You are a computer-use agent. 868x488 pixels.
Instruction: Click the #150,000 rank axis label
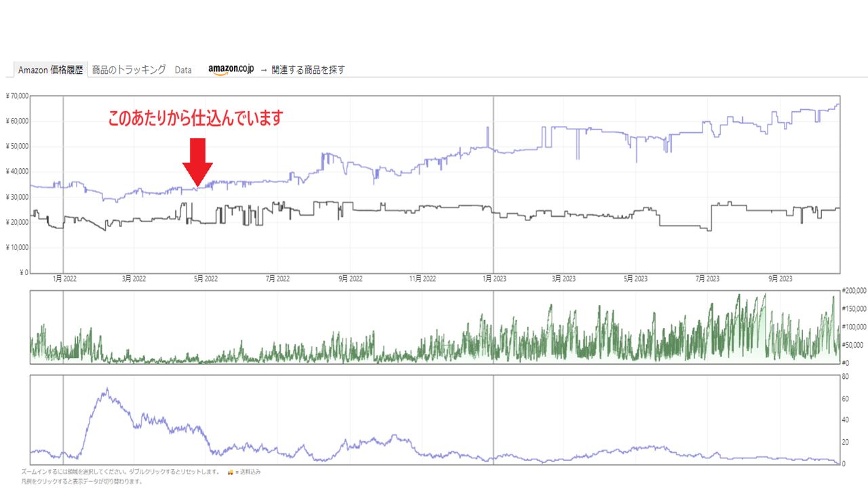854,309
